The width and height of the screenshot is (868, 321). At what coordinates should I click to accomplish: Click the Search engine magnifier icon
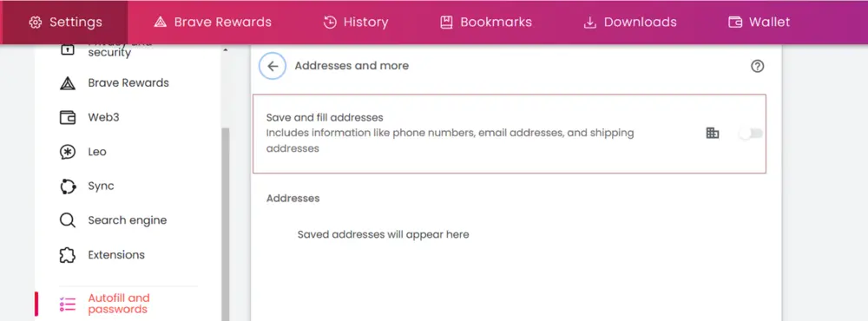(x=68, y=220)
